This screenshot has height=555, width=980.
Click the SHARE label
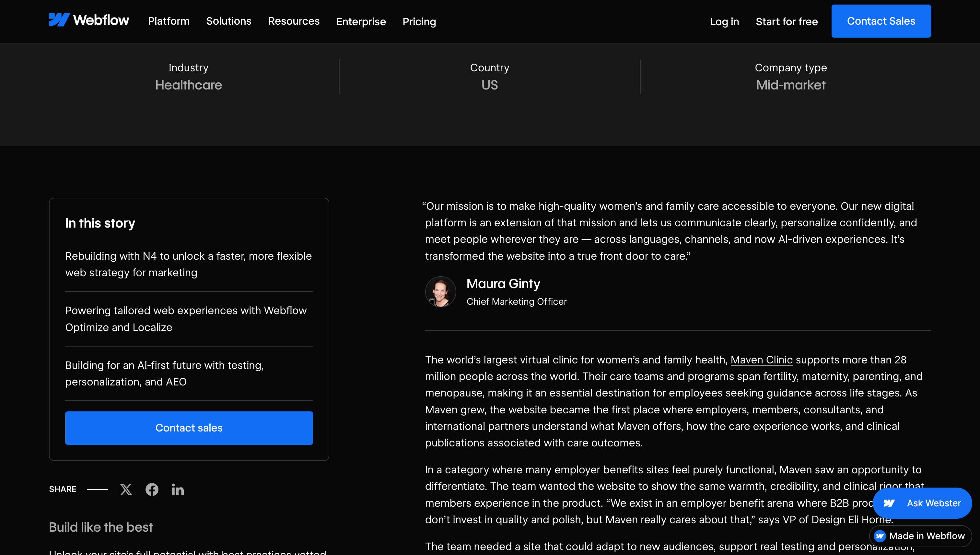63,489
